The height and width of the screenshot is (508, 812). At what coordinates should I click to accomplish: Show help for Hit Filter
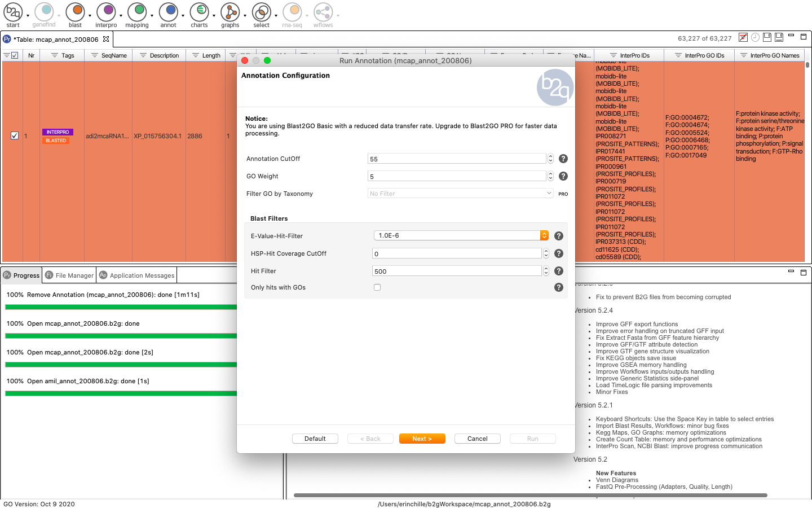pos(558,271)
